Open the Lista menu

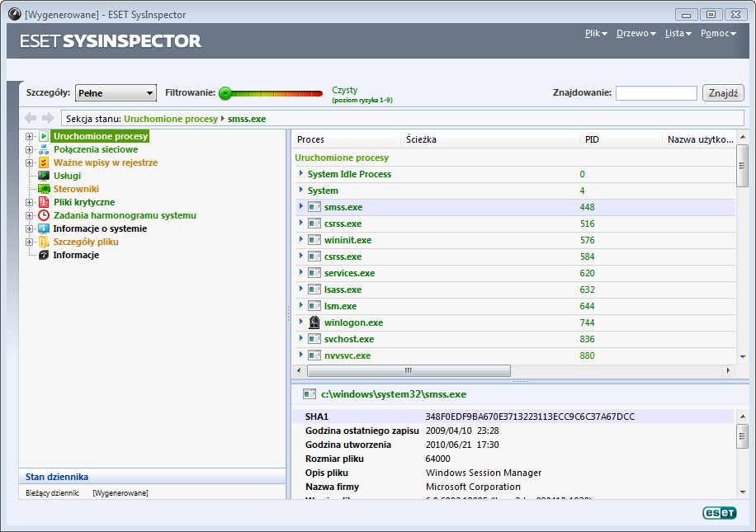coord(678,33)
